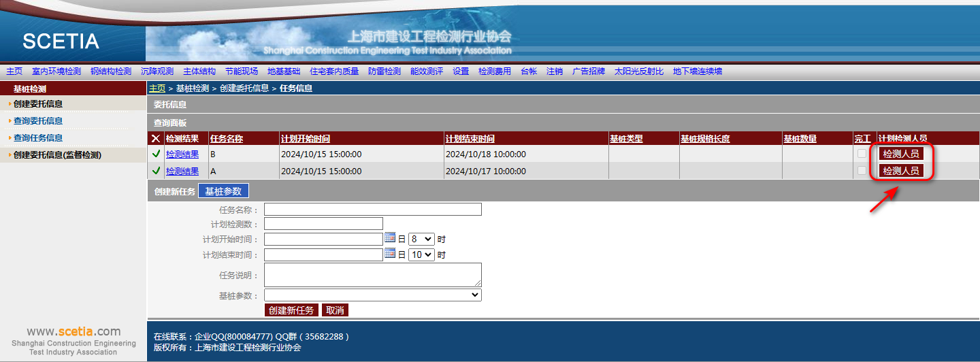The image size is (980, 362).
Task: Open calendar picker for 计划开始时间
Action: click(x=390, y=238)
